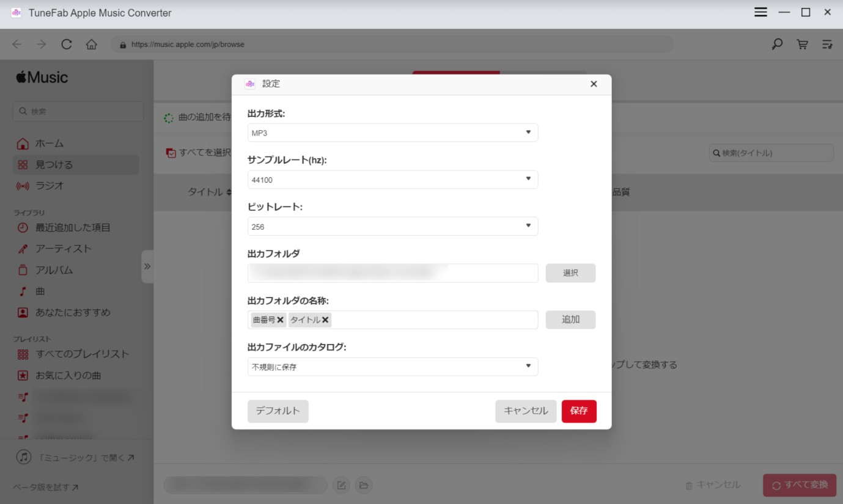This screenshot has height=504, width=843.
Task: Remove the 曲番号 tag
Action: tap(280, 320)
